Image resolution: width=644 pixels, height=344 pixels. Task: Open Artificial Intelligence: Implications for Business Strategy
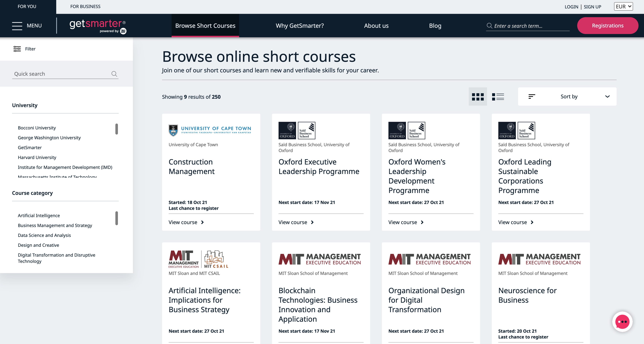[204, 300]
